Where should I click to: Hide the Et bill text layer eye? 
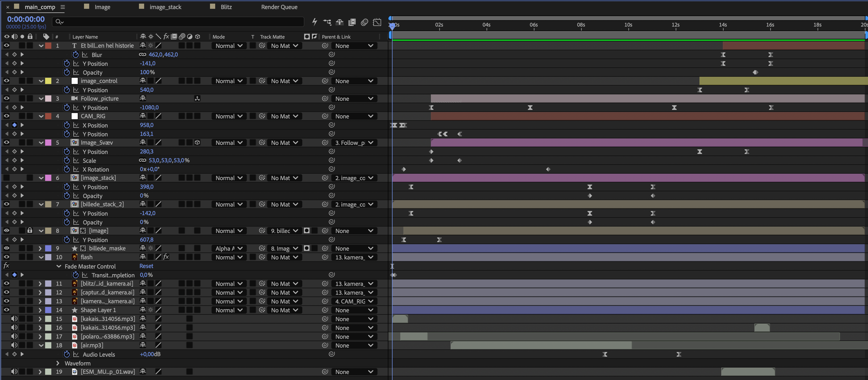(6, 45)
